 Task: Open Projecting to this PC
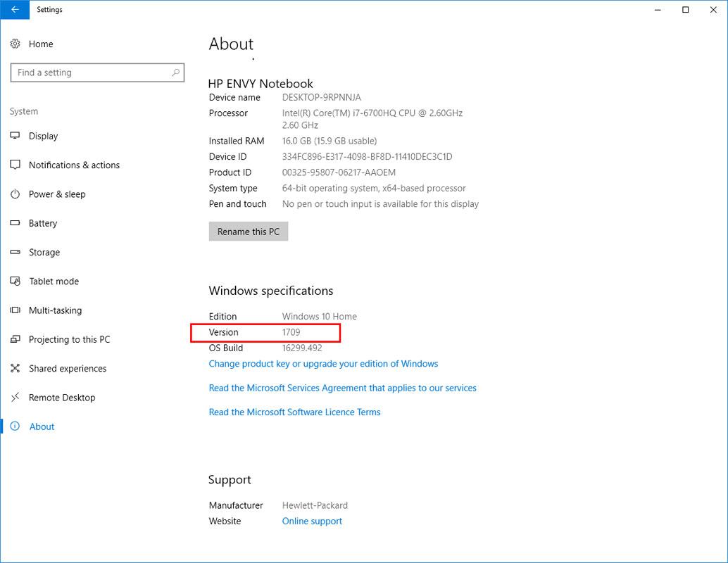(x=69, y=339)
